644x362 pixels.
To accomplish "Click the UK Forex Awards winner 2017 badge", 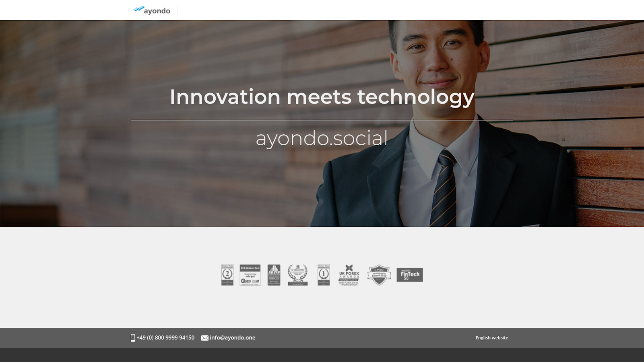I will coord(349,275).
